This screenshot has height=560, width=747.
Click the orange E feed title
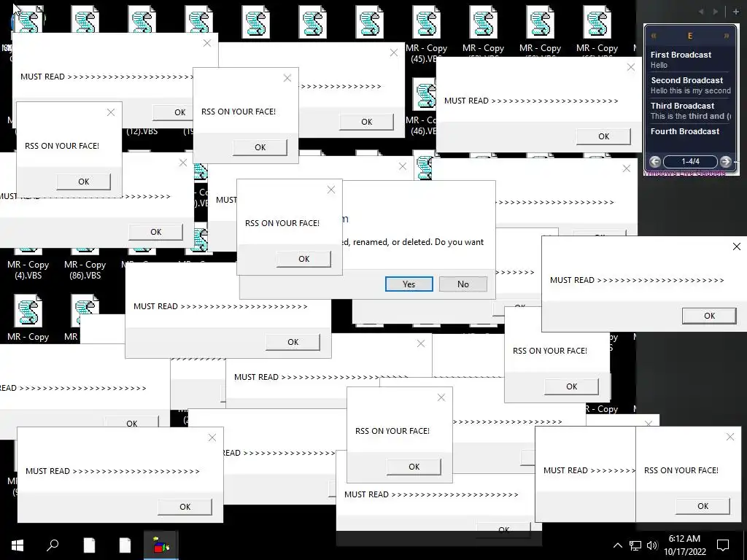690,36
